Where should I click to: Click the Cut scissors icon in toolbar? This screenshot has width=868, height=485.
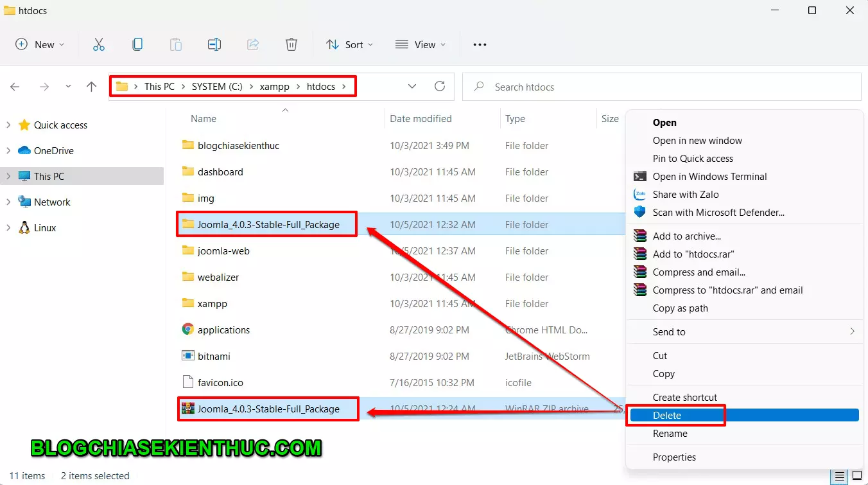point(98,44)
